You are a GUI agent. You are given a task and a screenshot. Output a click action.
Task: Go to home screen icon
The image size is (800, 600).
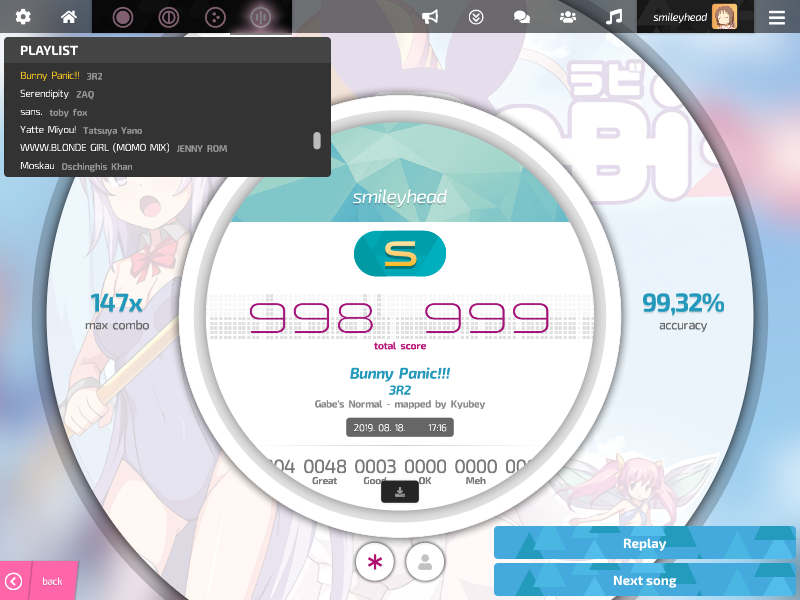pyautogui.click(x=69, y=17)
